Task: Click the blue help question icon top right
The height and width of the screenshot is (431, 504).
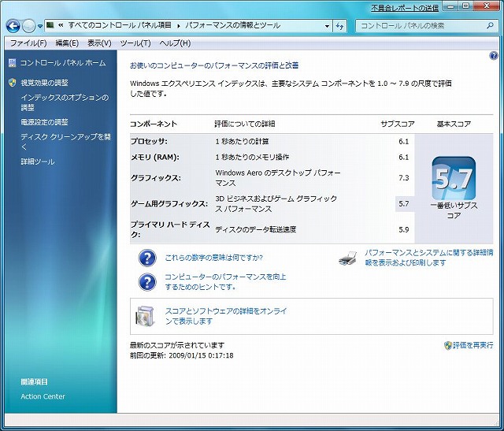Action: (493, 56)
